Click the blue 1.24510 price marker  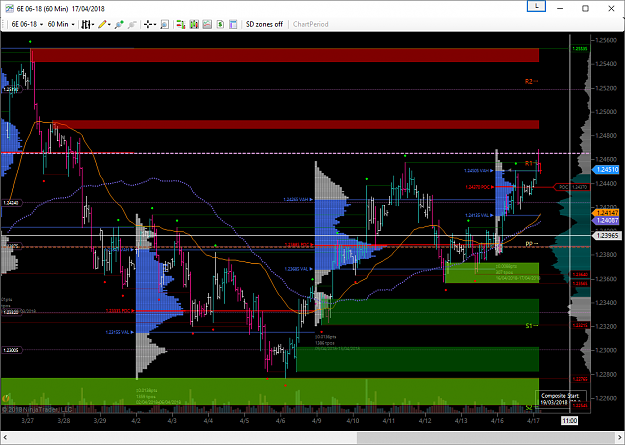pos(606,170)
